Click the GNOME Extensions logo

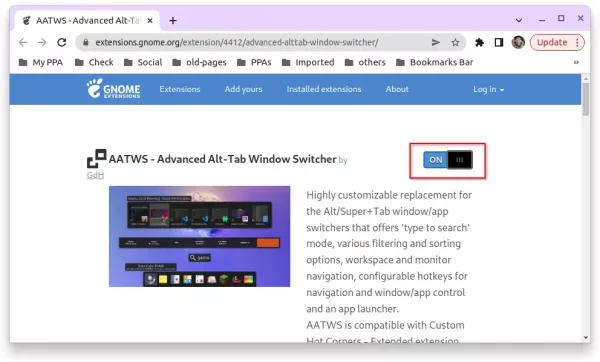(113, 89)
